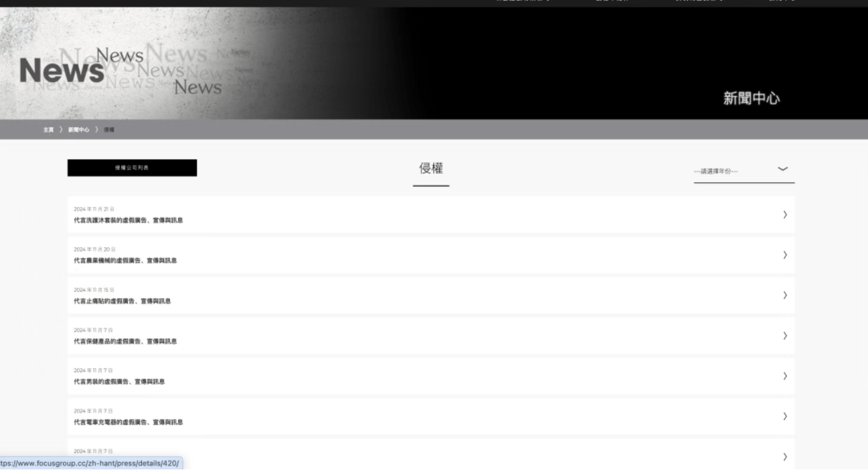This screenshot has height=474, width=868.
Task: Click the chevron arrow of the year selector
Action: pos(782,169)
